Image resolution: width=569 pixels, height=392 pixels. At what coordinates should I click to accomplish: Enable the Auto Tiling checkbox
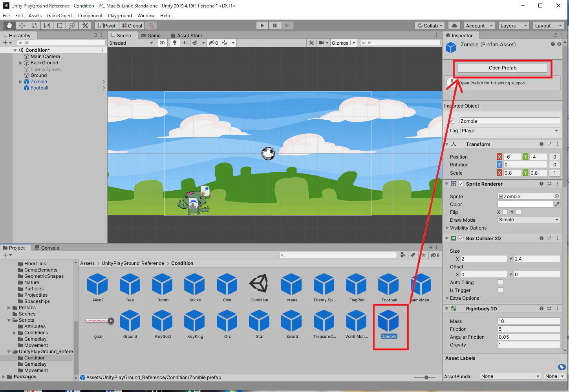(500, 282)
